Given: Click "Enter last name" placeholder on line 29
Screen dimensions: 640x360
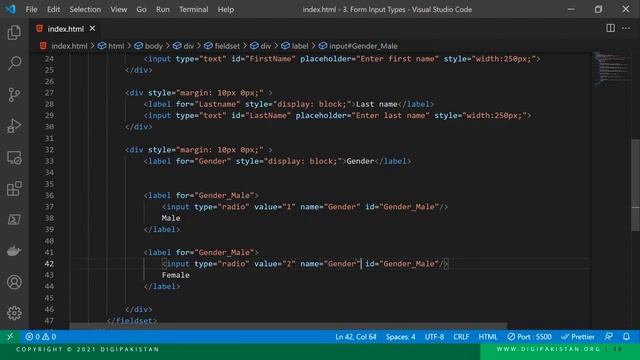Looking at the screenshot, I should 391,116.
